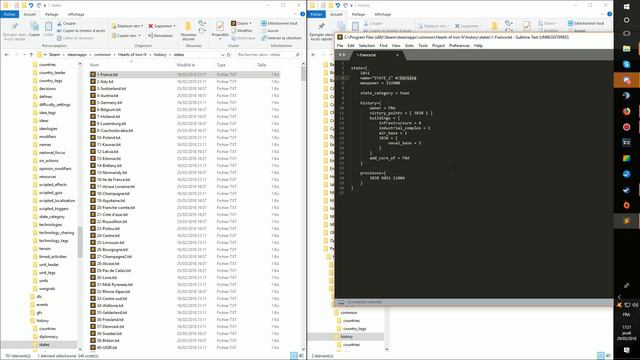Click the refresh icon beside the left address bar
Image resolution: width=640 pixels, height=360 pixels.
click(x=229, y=54)
